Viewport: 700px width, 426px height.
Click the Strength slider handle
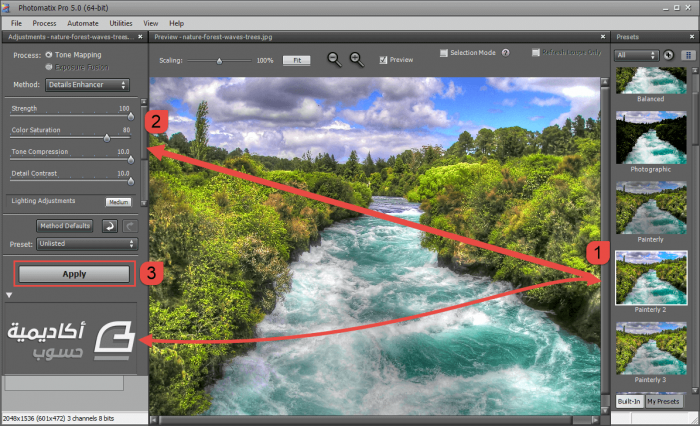[x=131, y=117]
